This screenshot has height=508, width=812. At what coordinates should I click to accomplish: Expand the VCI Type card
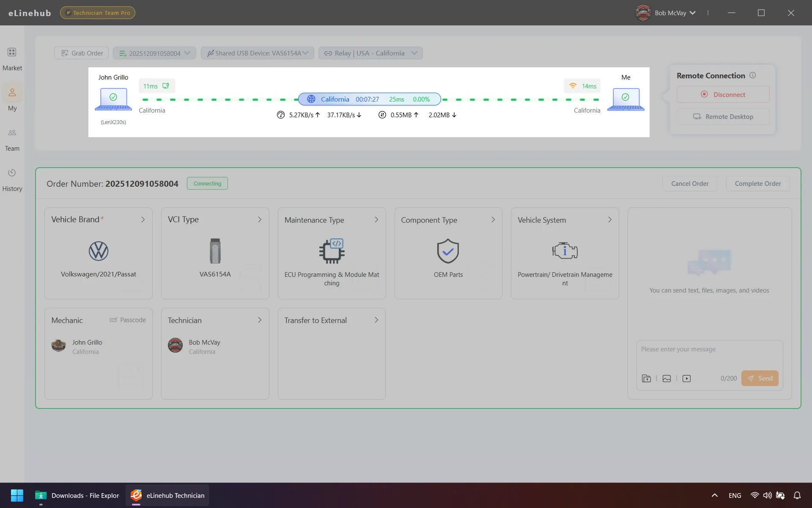pos(260,219)
